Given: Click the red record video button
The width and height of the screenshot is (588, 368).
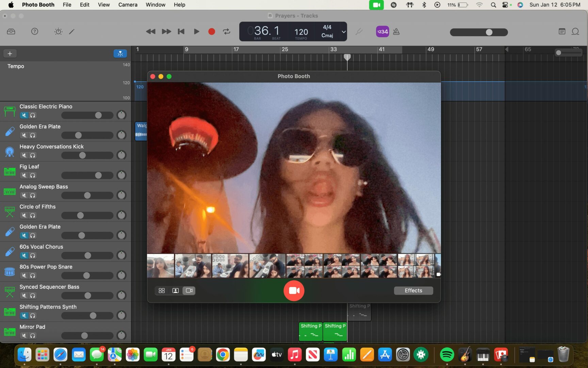Looking at the screenshot, I should 294,291.
